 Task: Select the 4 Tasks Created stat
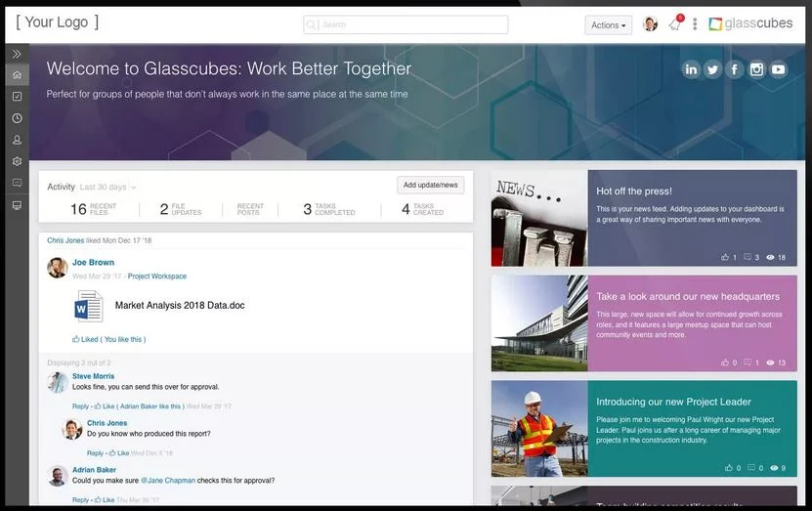(422, 209)
